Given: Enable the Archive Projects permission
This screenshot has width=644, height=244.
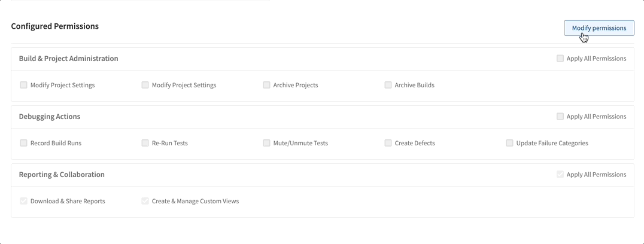Looking at the screenshot, I should click(267, 85).
